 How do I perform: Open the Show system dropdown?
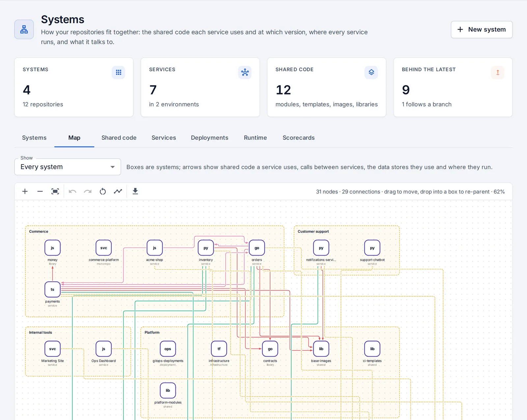tap(68, 167)
